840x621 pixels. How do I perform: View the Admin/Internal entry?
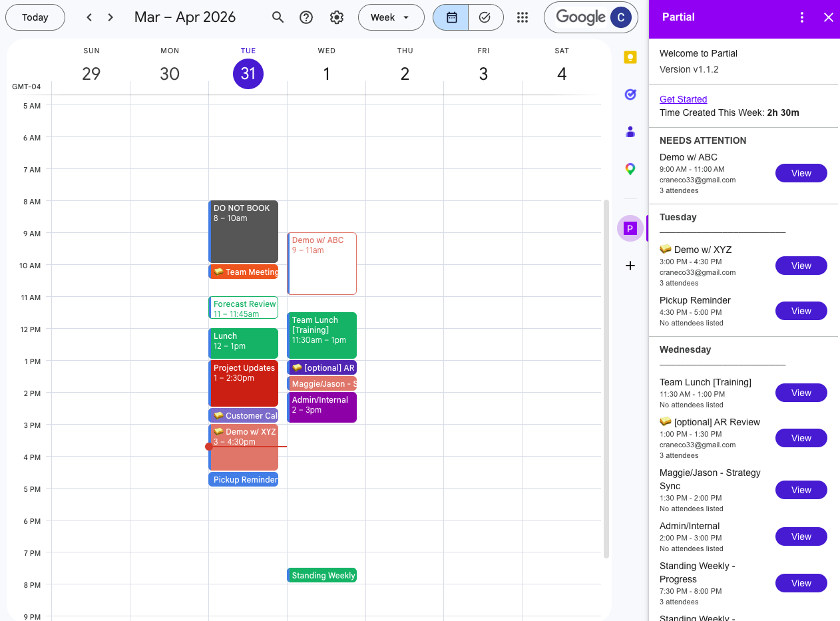click(801, 536)
